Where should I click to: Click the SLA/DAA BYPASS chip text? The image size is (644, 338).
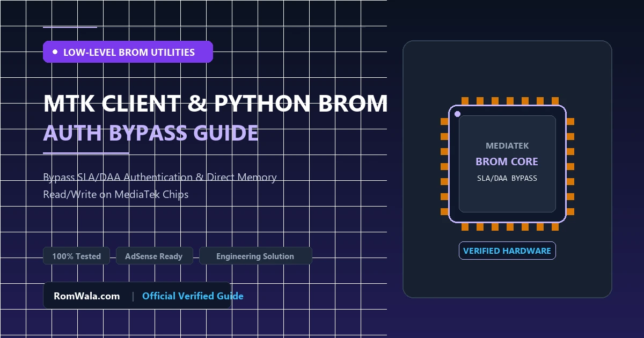click(507, 178)
